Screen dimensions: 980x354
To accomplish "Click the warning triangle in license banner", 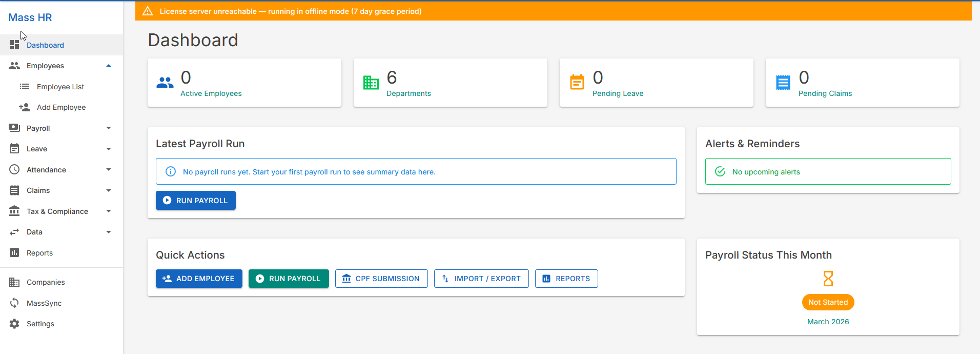I will [x=148, y=11].
